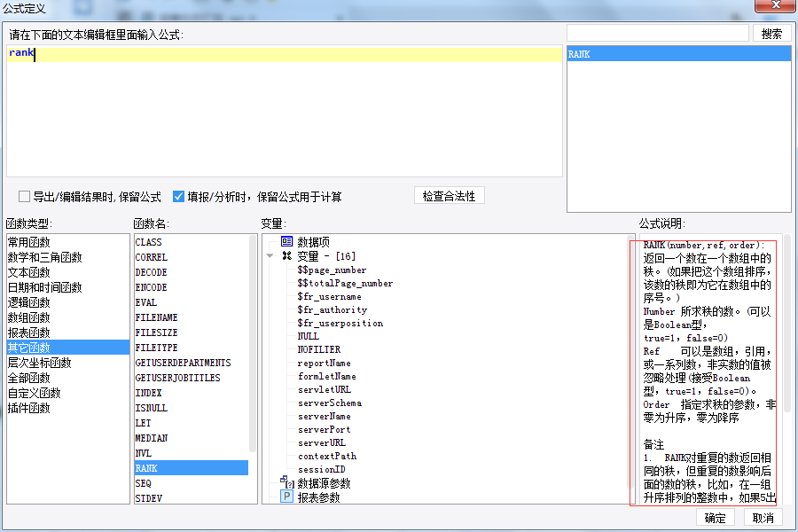Select 自定义函数 function type
The width and height of the screenshot is (798, 532).
tap(67, 393)
